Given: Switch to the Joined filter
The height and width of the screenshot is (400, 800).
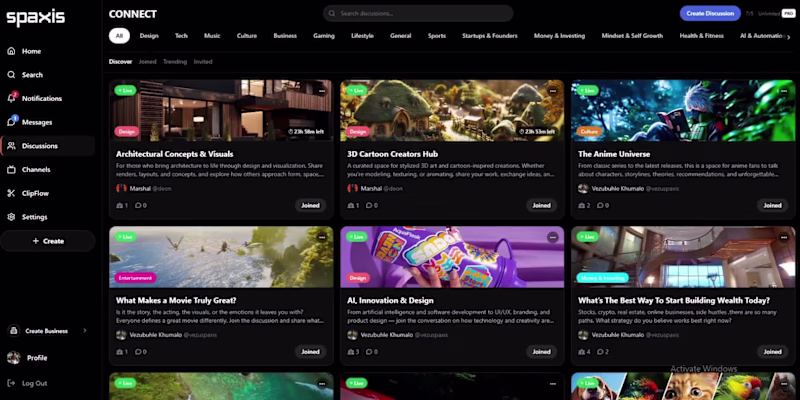Looking at the screenshot, I should [x=147, y=62].
